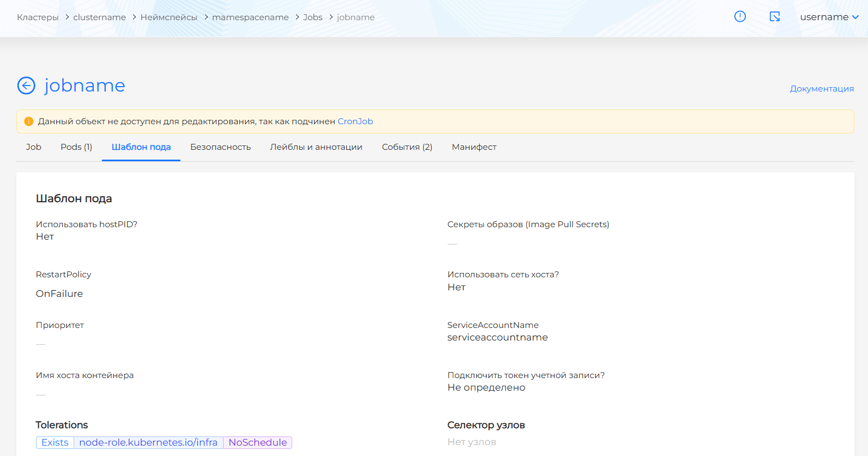Click the back arrow icon beside jobname
Screen dimensions: 868x456
[x=26, y=86]
